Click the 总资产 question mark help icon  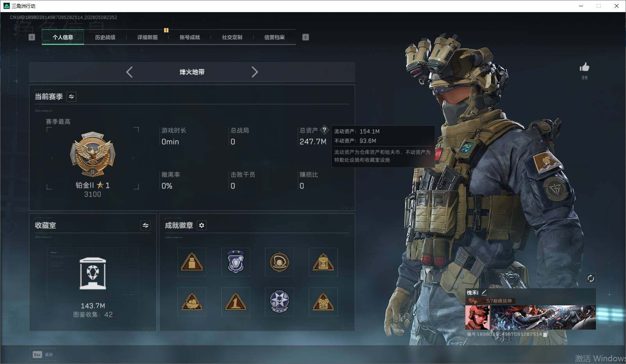324,130
